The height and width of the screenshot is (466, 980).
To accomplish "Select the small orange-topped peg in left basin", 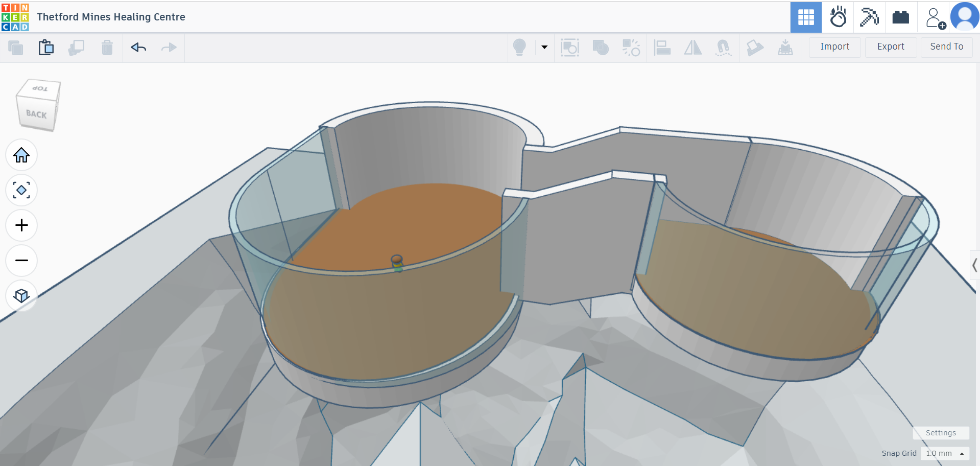I will click(x=397, y=263).
